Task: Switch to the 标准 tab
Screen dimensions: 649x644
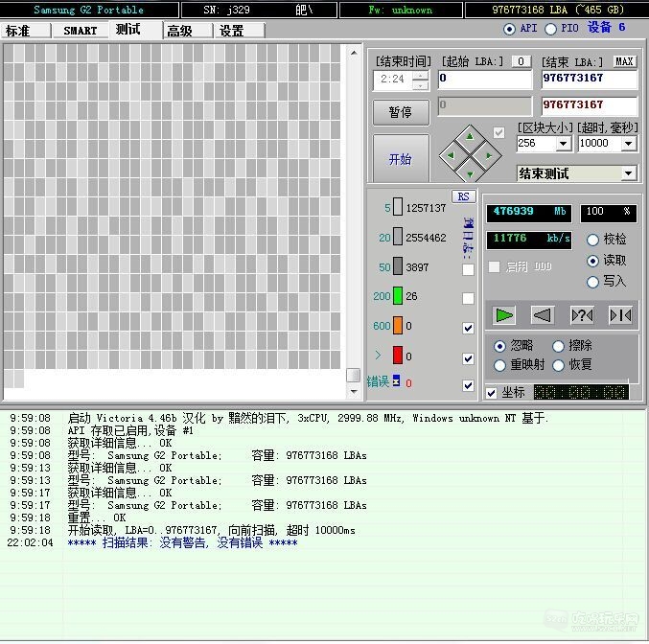Action: point(25,31)
